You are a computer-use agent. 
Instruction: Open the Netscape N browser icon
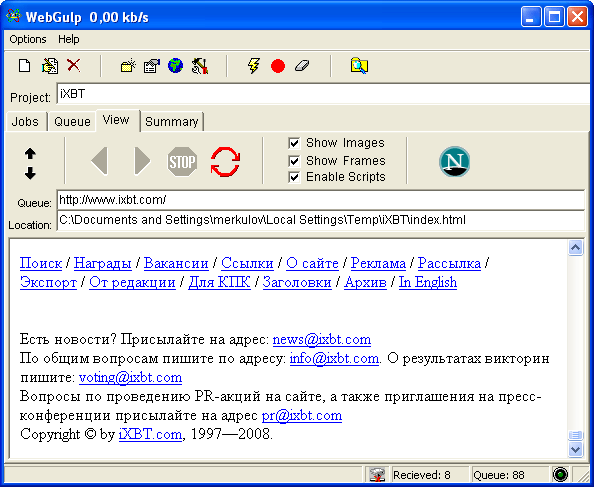455,162
